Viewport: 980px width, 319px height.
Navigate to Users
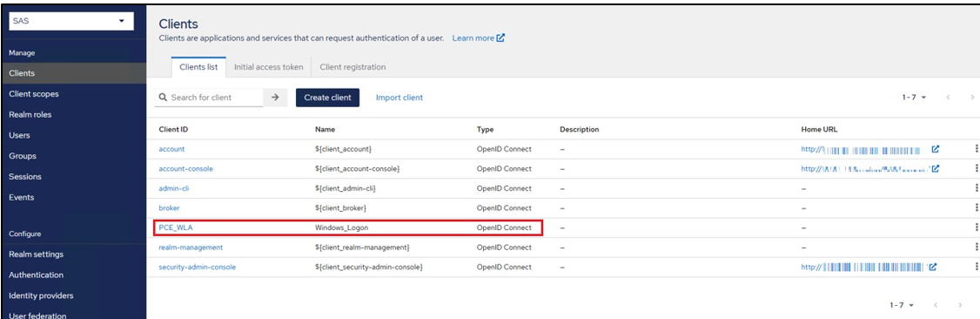point(19,135)
